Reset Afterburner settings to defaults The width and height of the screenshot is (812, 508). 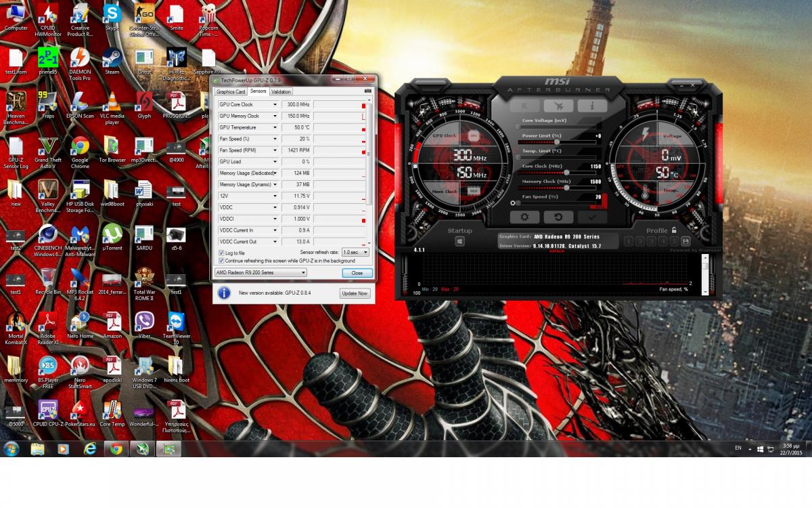[558, 217]
